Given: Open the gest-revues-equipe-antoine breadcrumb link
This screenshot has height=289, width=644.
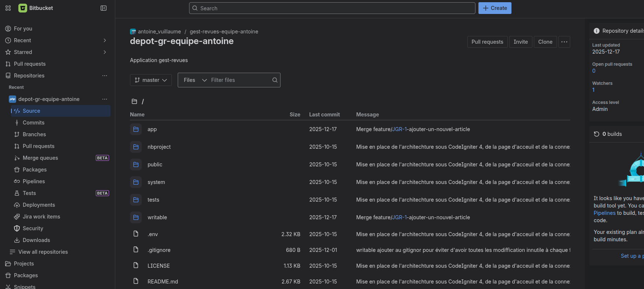Looking at the screenshot, I should pyautogui.click(x=224, y=32).
